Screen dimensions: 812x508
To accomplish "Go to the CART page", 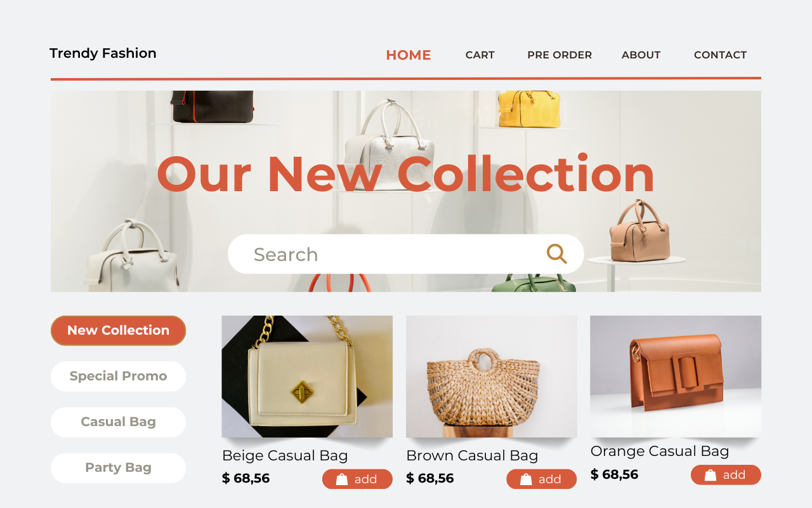I will point(480,55).
